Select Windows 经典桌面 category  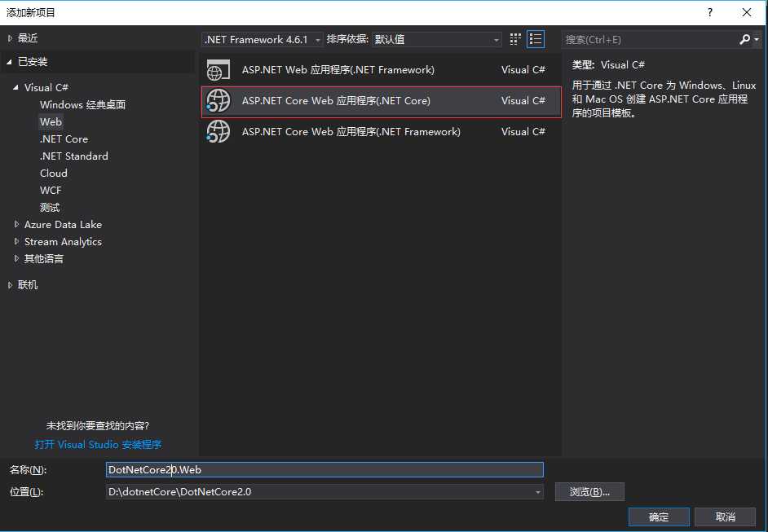coord(82,105)
